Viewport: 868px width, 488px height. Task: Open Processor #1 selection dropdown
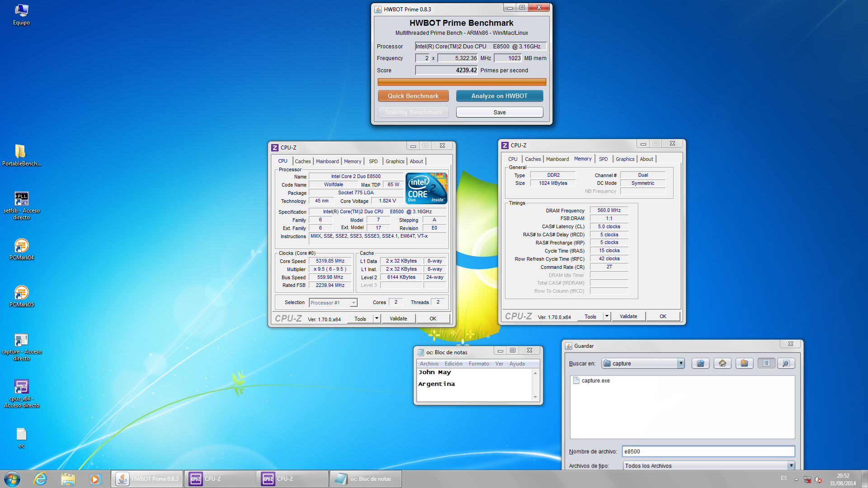coord(333,303)
